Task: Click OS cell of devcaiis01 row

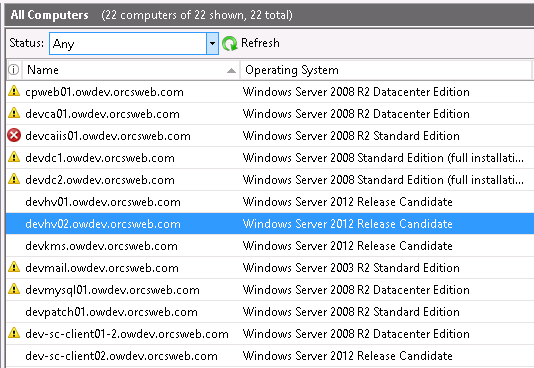Action: point(351,136)
